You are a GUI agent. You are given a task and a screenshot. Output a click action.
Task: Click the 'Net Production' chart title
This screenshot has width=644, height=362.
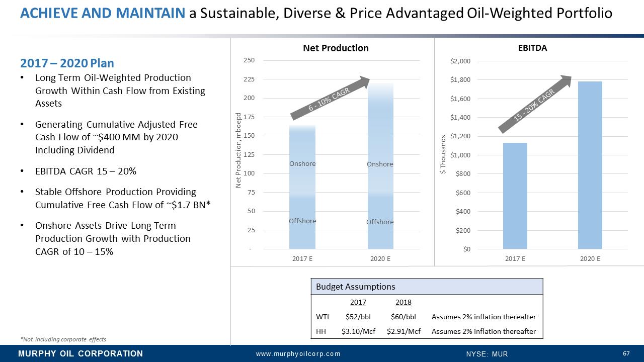pos(336,48)
